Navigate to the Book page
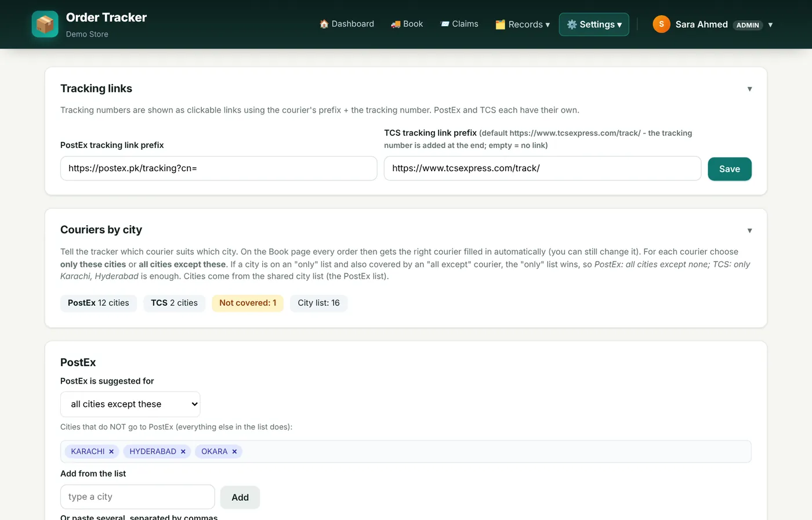812x520 pixels. click(x=407, y=24)
